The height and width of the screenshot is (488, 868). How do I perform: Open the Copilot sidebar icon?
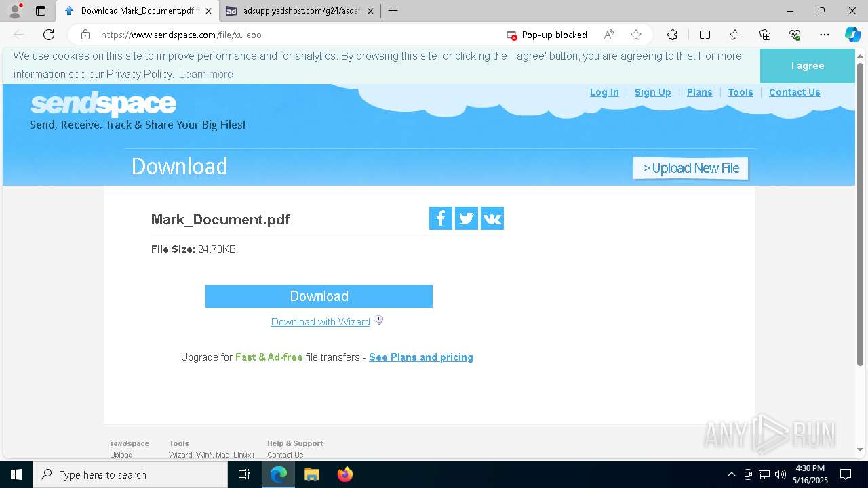[852, 35]
